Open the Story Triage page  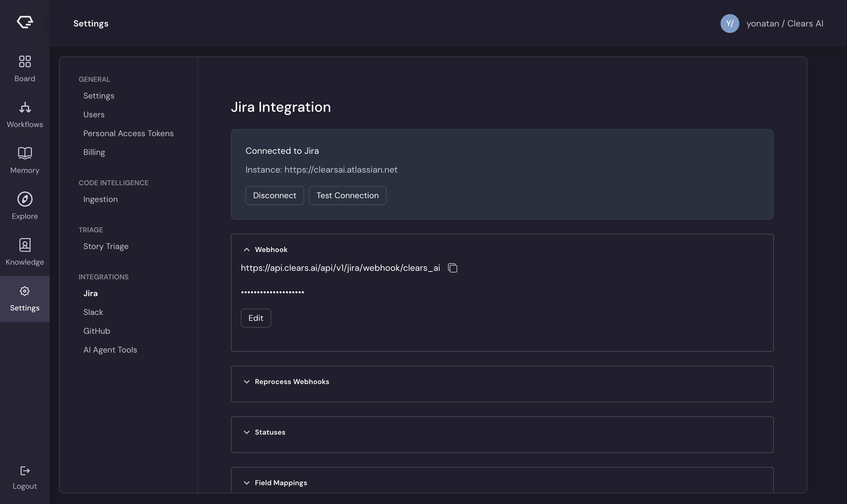click(x=106, y=246)
